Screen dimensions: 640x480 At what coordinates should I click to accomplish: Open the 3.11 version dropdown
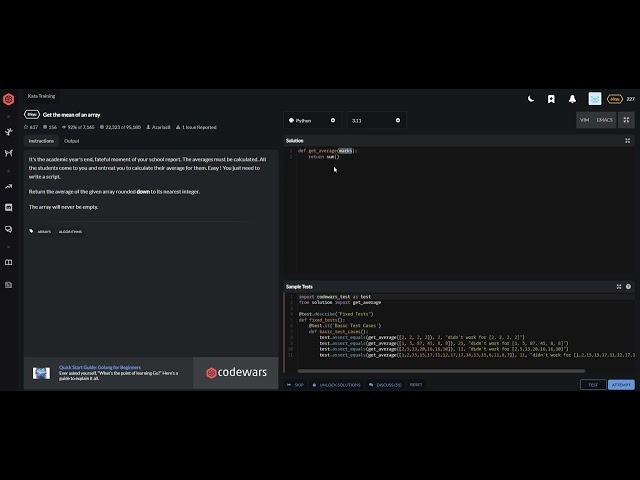click(376, 120)
